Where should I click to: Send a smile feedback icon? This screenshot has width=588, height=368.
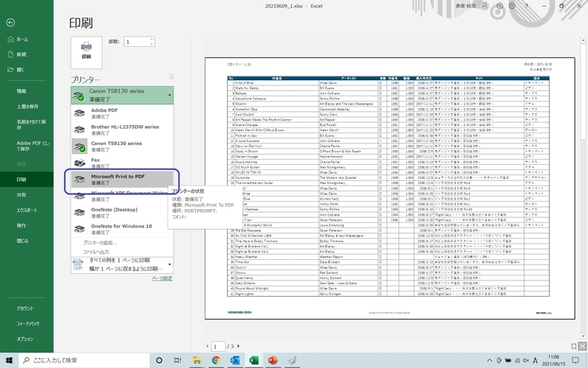[x=500, y=6]
